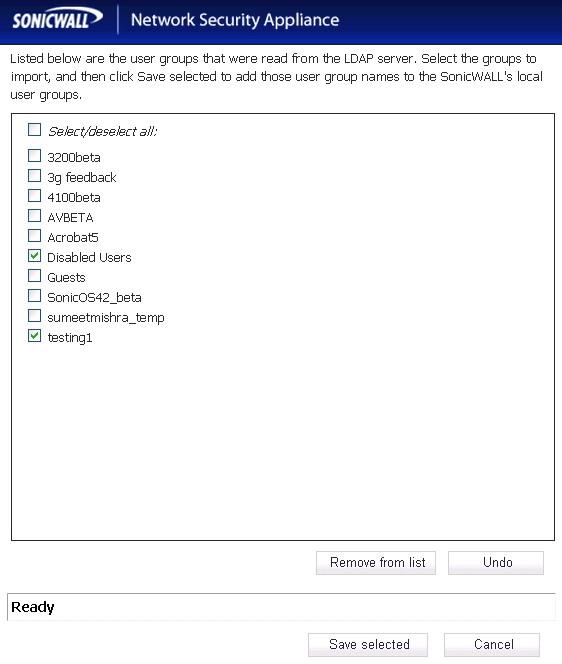This screenshot has width=562, height=664.
Task: Uncheck the Disabled Users checkbox
Action: coord(34,255)
